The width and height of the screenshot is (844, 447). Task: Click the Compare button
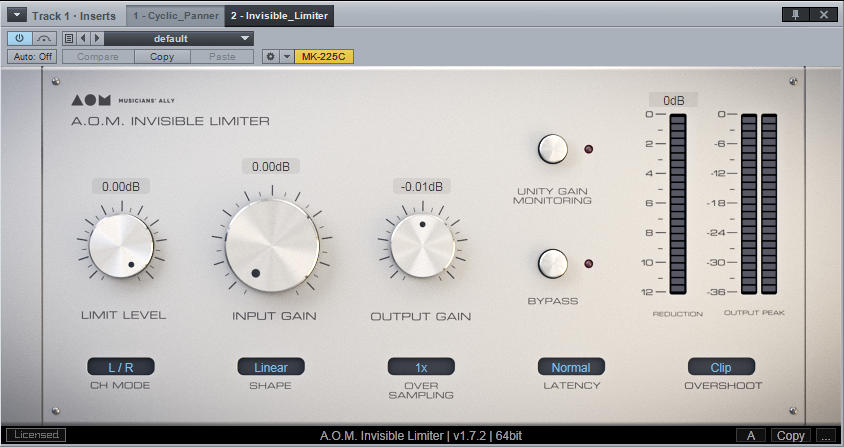(98, 57)
